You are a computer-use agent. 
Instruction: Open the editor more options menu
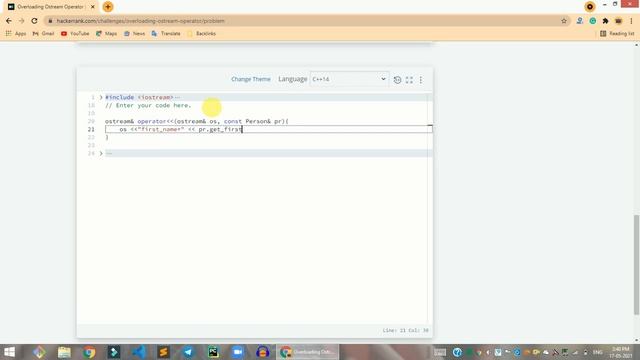[x=421, y=80]
